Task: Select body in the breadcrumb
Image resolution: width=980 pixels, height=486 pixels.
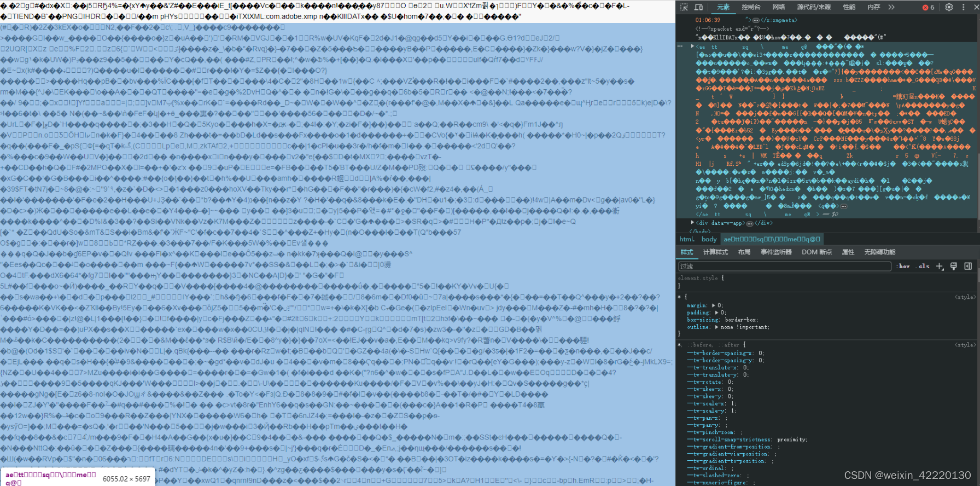Action: [x=709, y=239]
